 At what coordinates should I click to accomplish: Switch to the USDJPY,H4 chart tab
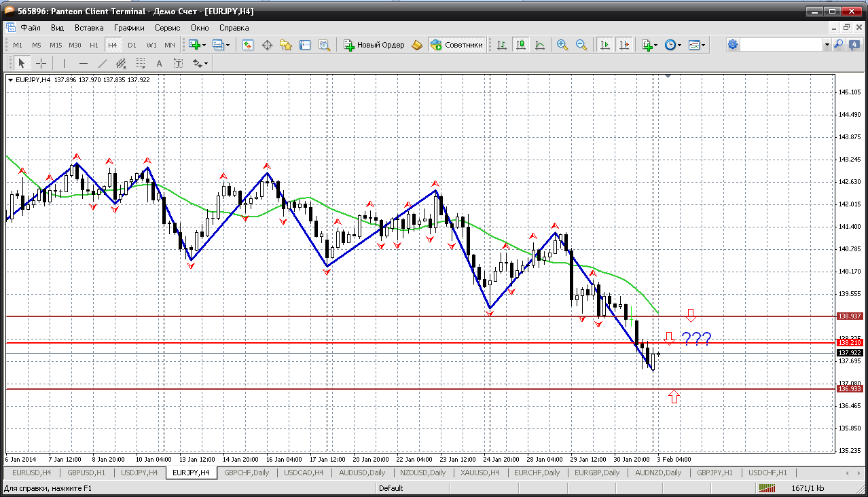pyautogui.click(x=139, y=473)
